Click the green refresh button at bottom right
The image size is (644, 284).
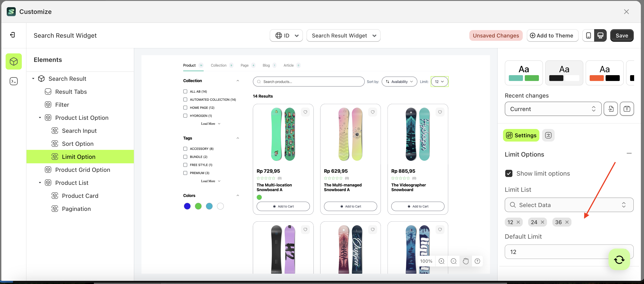point(619,259)
